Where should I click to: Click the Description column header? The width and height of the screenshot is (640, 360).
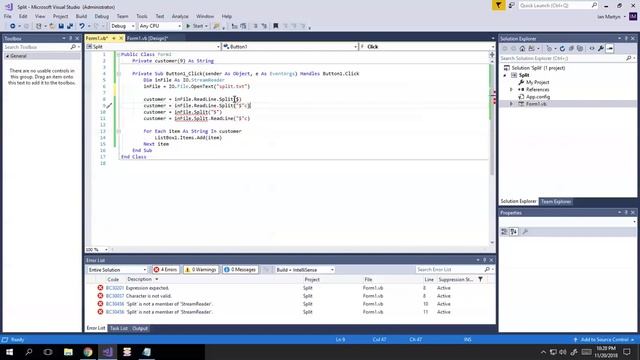click(140, 279)
